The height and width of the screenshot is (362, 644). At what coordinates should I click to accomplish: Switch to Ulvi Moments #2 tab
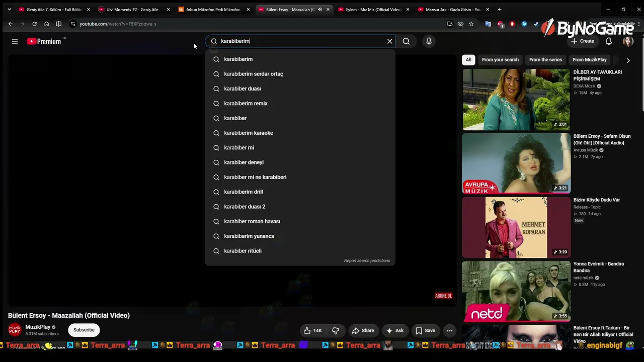(134, 10)
